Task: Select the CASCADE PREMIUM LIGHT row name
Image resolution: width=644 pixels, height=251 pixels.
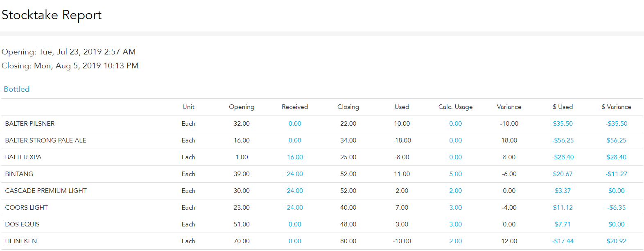Action: pyautogui.click(x=46, y=191)
